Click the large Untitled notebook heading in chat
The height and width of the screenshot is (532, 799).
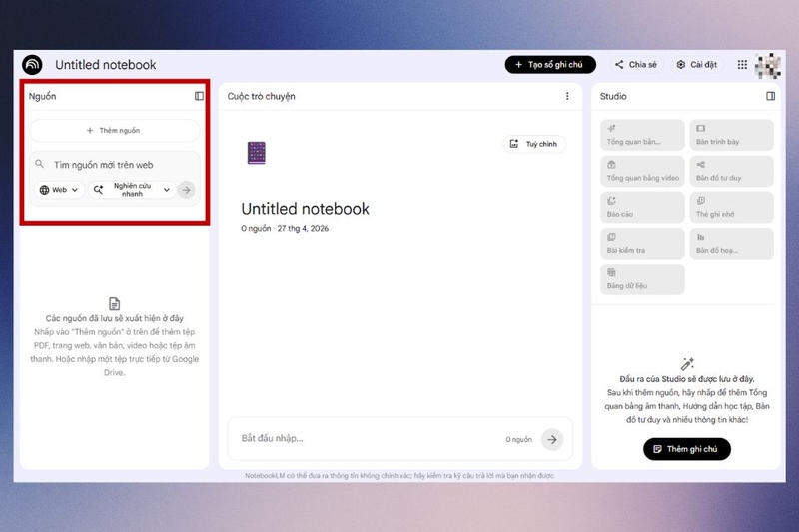pyautogui.click(x=305, y=209)
